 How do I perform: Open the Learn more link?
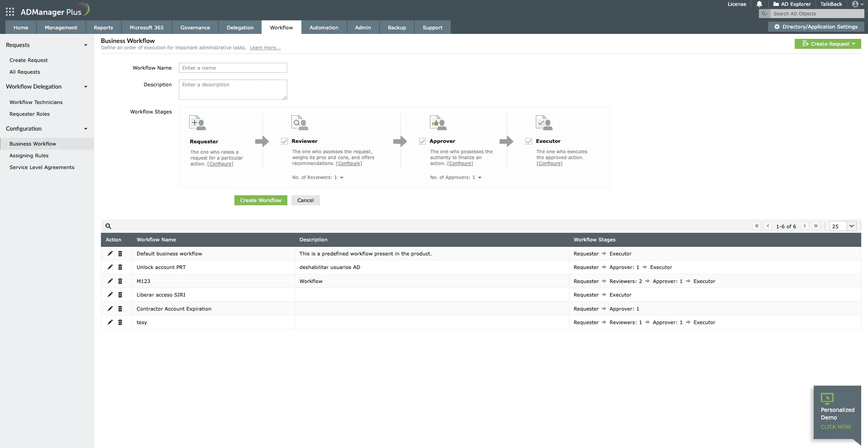(265, 47)
